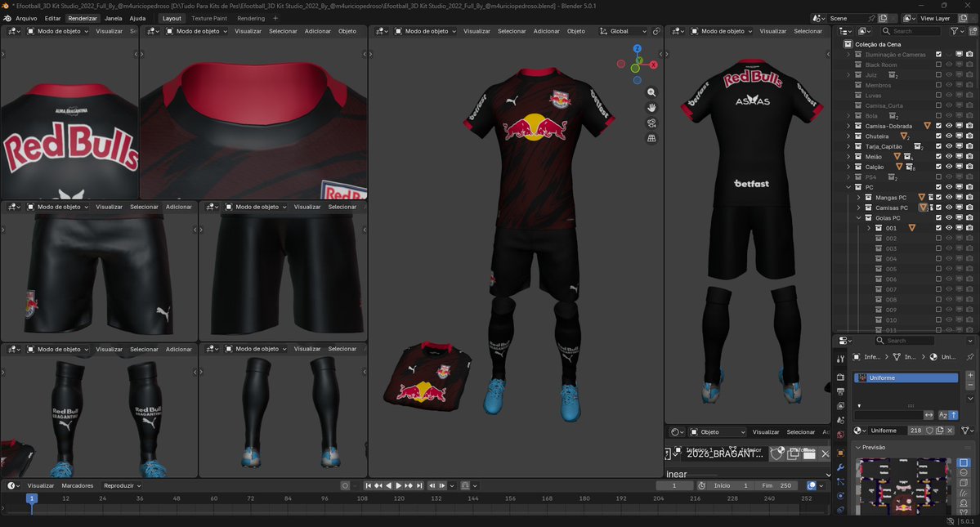Toggle render camera icon for Tarja_Capitão

click(x=969, y=146)
